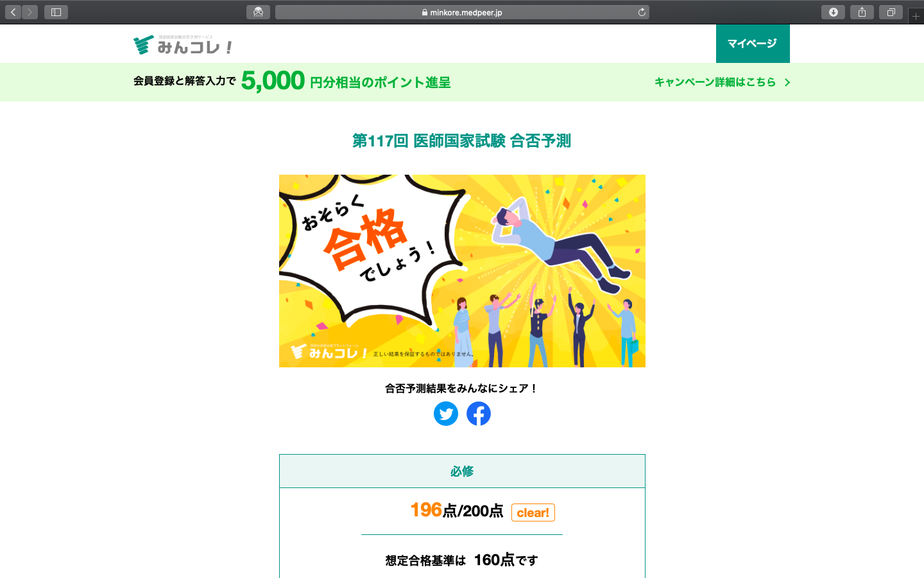Viewport: 924px width, 578px height.
Task: Go back using Safari's back arrow
Action: tap(13, 12)
